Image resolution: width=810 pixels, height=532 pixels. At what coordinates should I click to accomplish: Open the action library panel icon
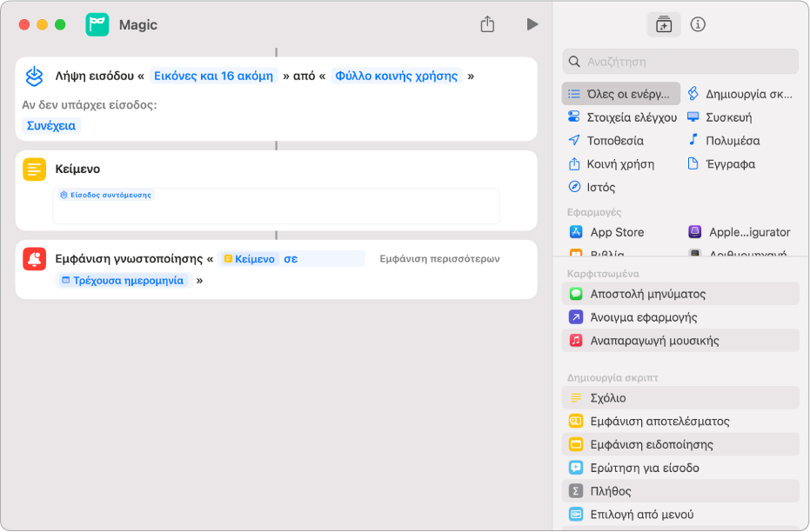(663, 24)
